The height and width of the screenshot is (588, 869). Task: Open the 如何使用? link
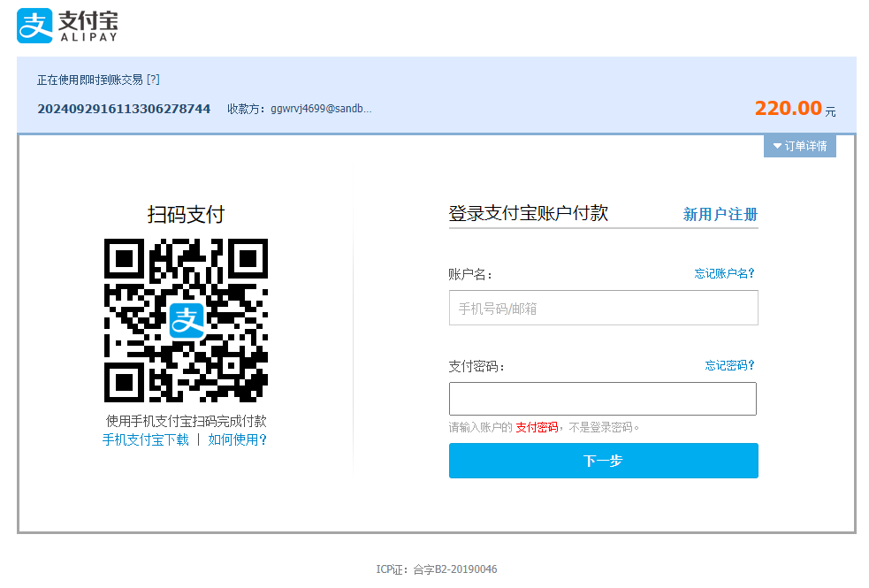[x=237, y=439]
